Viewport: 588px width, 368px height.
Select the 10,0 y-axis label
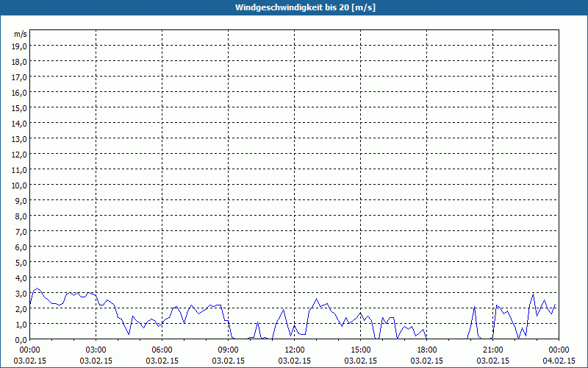point(20,185)
